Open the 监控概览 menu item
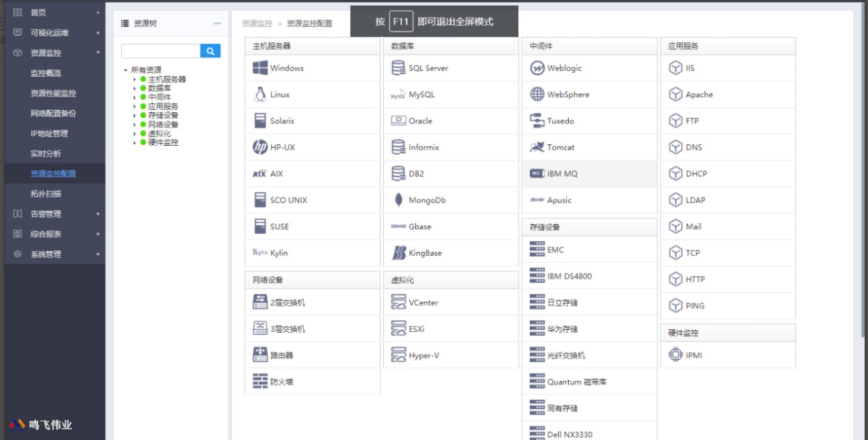The width and height of the screenshot is (868, 440). pos(46,73)
